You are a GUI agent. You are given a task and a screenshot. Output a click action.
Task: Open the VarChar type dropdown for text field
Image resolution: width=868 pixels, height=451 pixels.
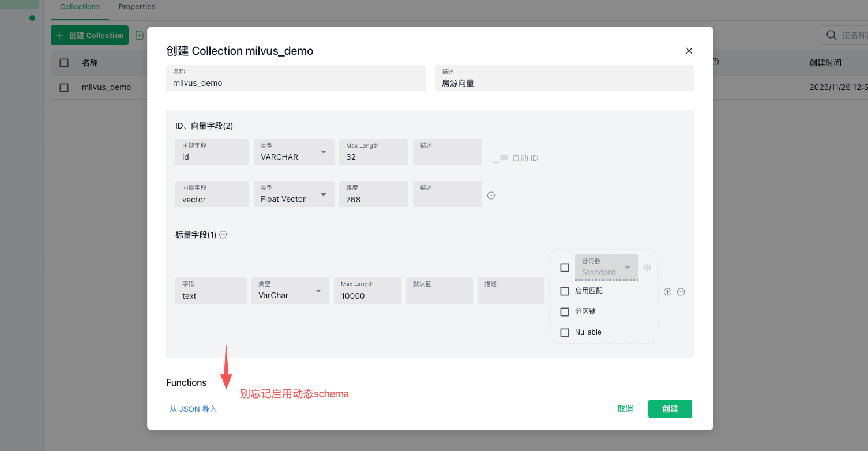click(x=290, y=291)
